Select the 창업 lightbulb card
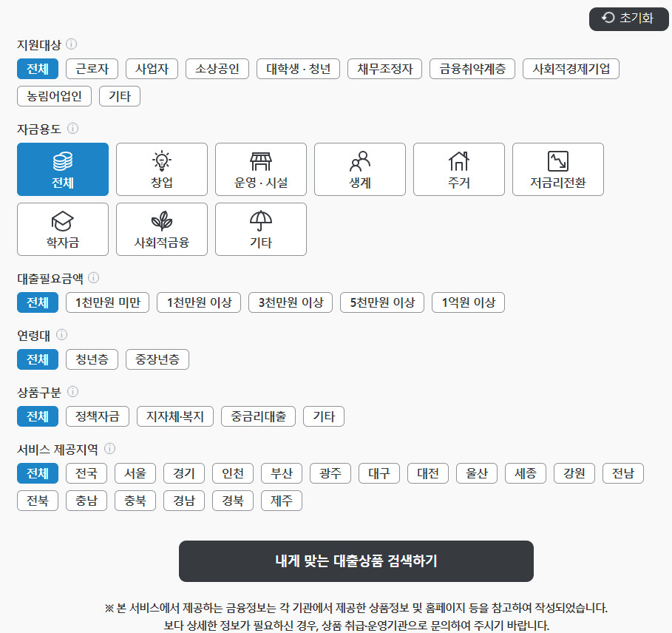 tap(162, 169)
